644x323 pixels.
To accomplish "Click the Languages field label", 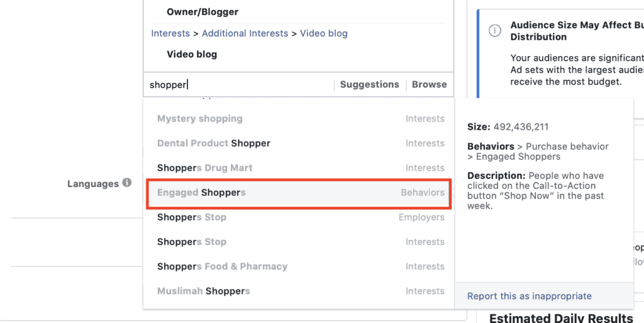I will coord(93,184).
